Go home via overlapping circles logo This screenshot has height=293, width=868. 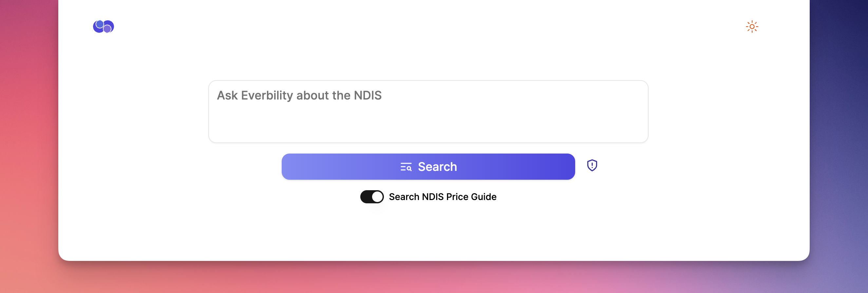click(104, 27)
